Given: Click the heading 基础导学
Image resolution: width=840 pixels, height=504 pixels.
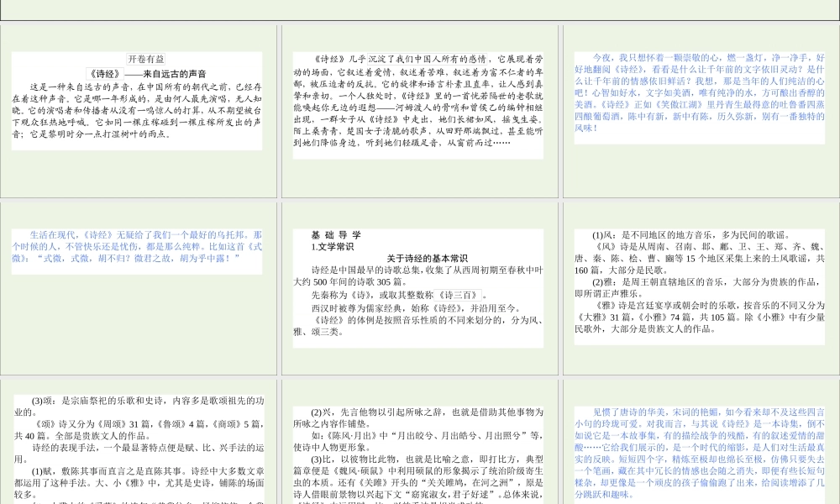Looking at the screenshot, I should point(336,234).
